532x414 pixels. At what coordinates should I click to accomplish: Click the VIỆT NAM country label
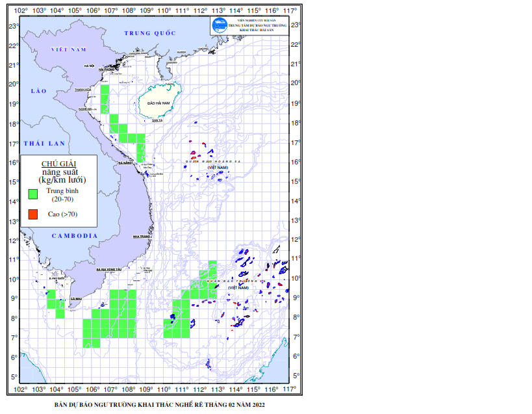point(69,49)
